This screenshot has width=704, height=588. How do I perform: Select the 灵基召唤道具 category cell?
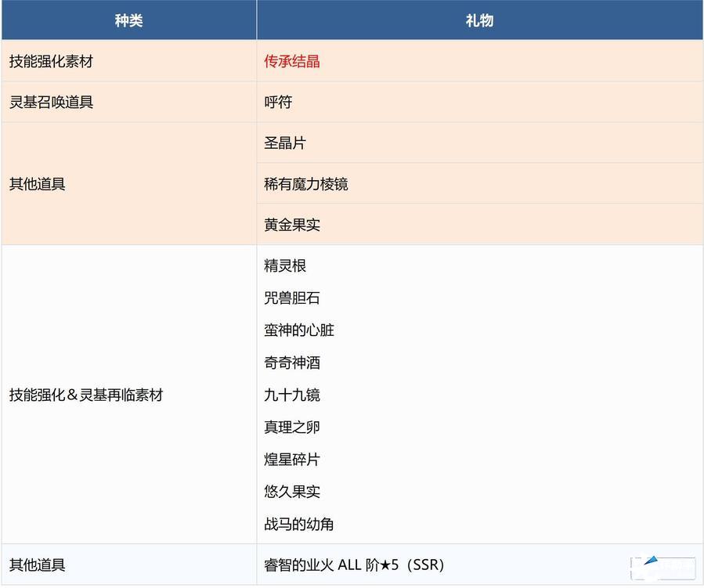[51, 103]
